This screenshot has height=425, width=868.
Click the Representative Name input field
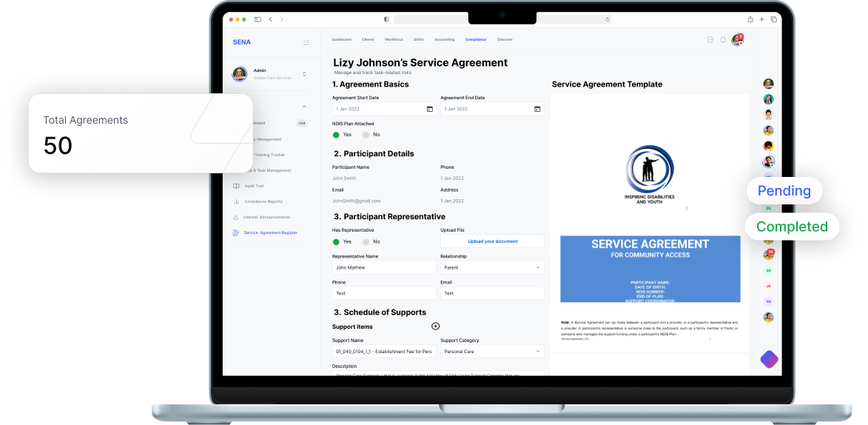tap(383, 267)
